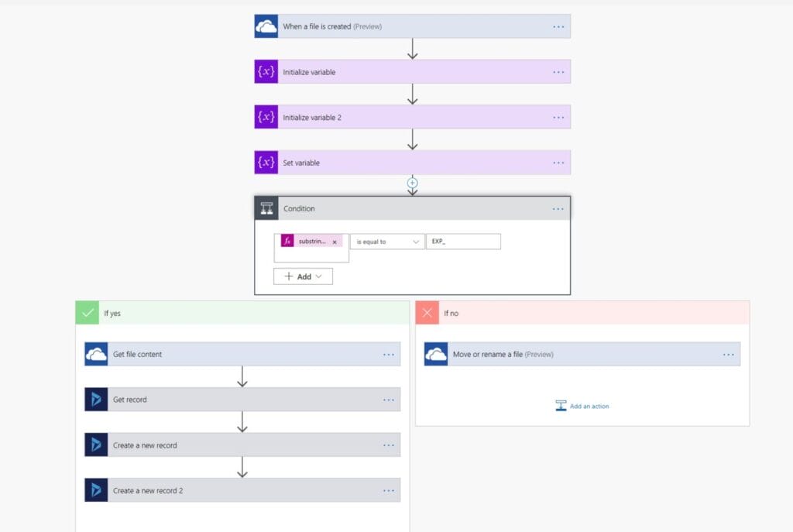Select the variable icon on Initialize variable
The height and width of the screenshot is (532, 793).
pos(266,71)
